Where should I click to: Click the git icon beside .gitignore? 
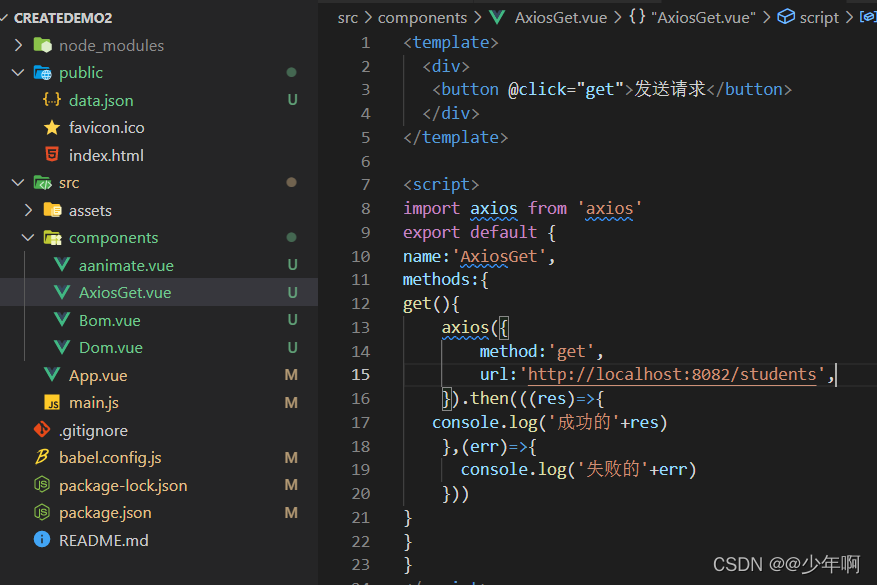point(42,430)
